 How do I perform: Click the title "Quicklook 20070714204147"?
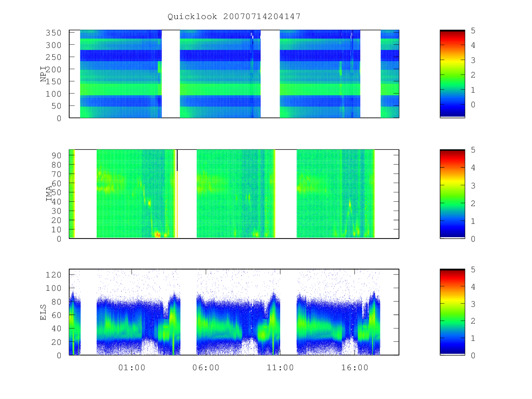point(234,17)
